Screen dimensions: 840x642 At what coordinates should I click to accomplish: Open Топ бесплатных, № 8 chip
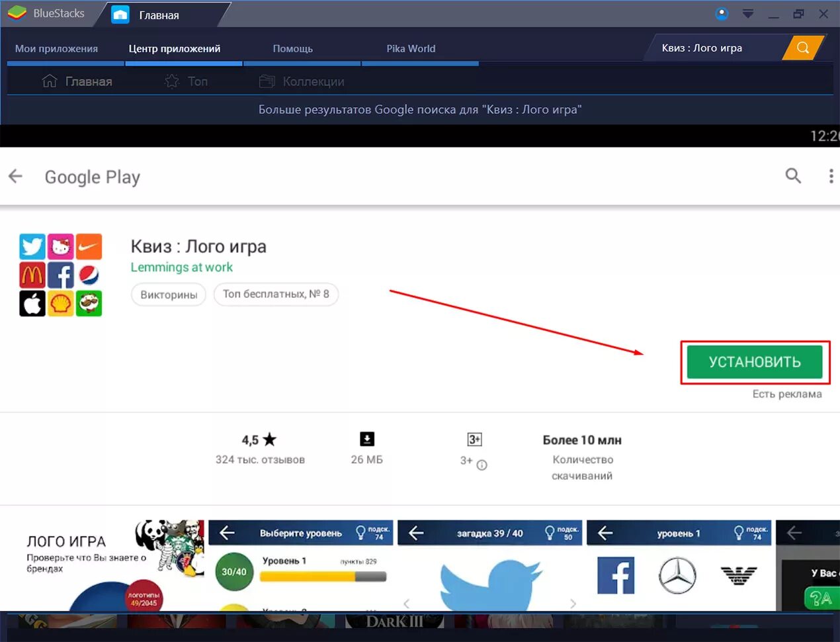pyautogui.click(x=276, y=294)
